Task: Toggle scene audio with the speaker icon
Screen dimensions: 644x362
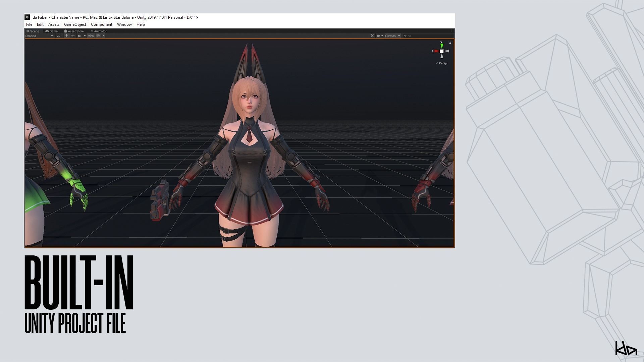Action: [x=73, y=36]
